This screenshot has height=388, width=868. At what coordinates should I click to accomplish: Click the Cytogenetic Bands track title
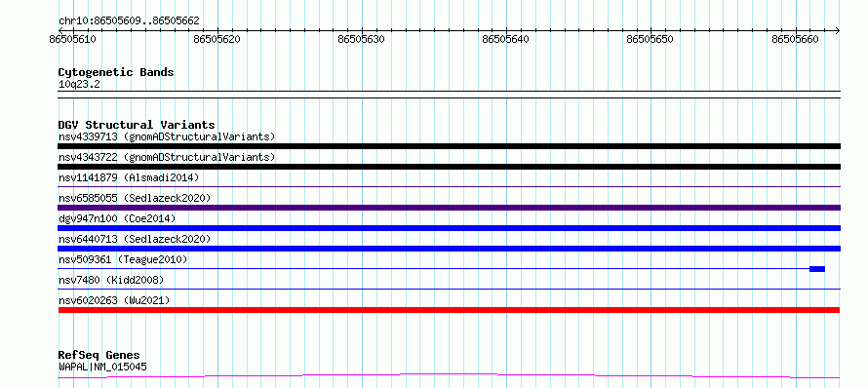[116, 72]
